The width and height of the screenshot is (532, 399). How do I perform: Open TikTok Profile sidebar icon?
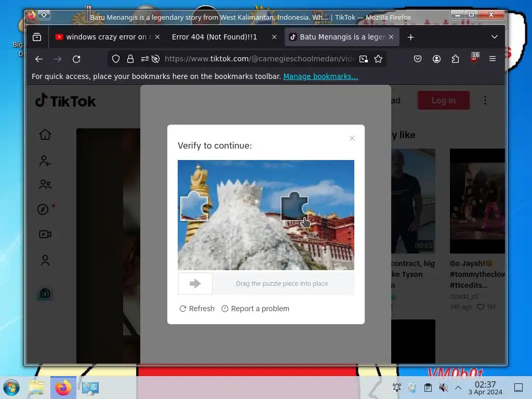click(x=45, y=260)
